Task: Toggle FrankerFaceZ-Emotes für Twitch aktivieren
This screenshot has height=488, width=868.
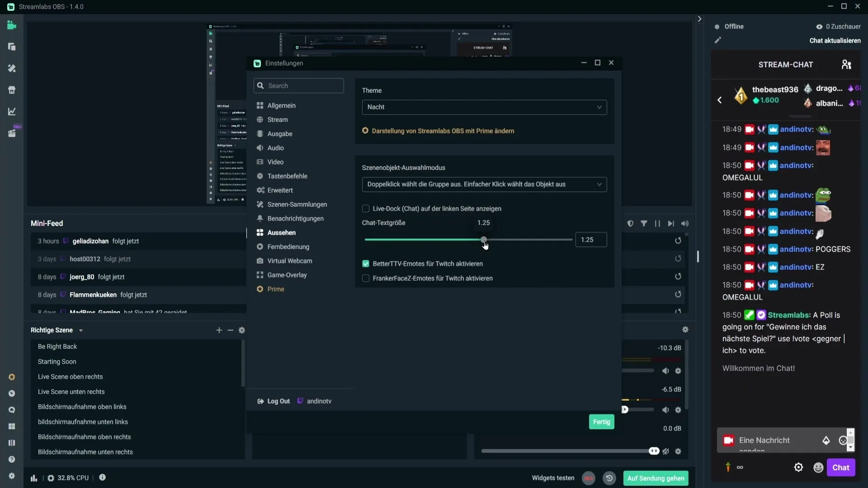Action: [366, 278]
